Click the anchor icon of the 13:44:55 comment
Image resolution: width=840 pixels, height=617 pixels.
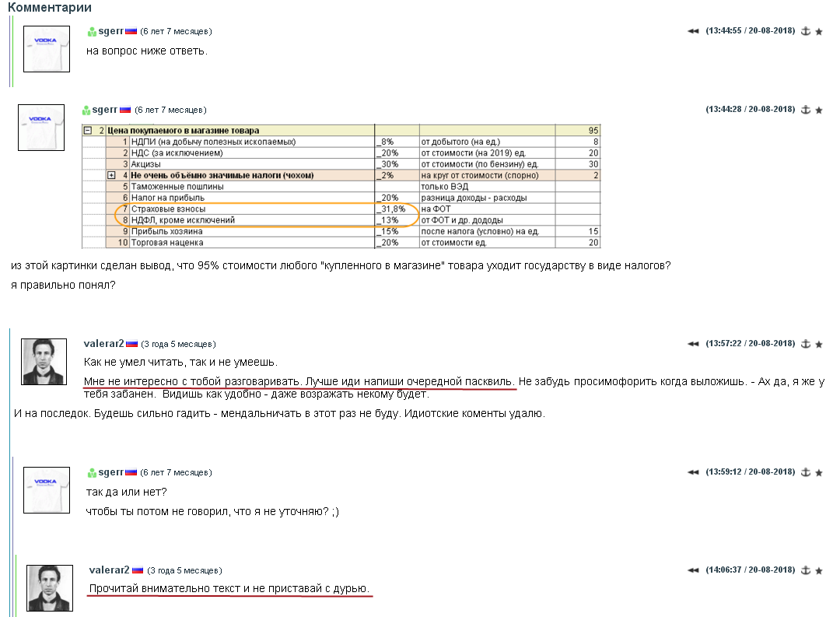[806, 31]
